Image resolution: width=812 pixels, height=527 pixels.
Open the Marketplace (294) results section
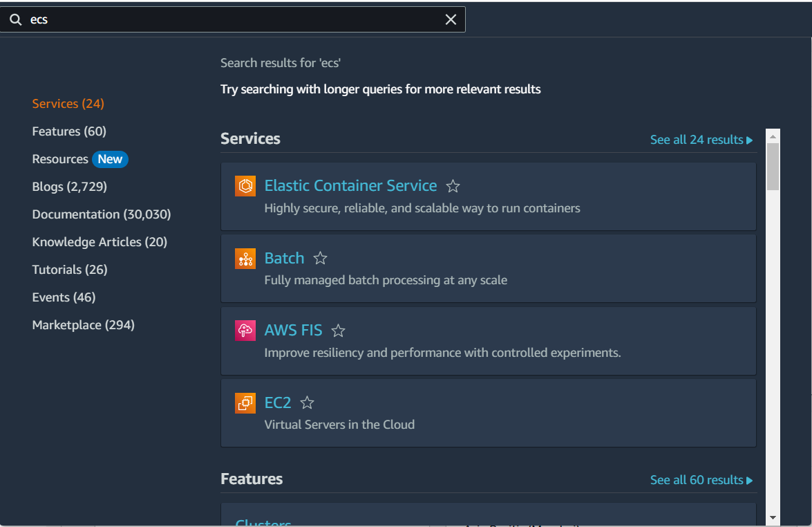[x=83, y=324]
